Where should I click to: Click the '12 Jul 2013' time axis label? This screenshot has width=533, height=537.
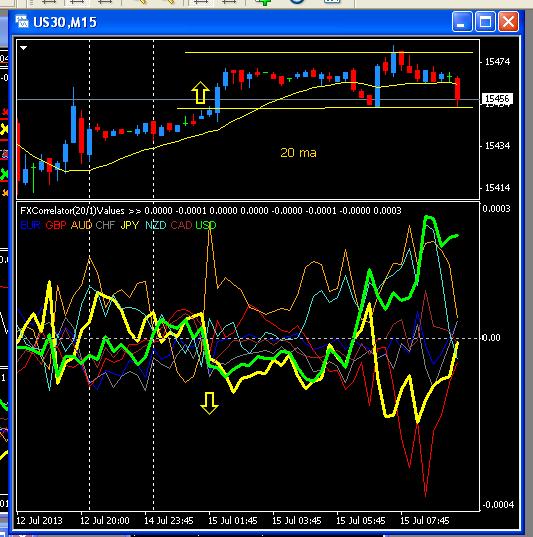39,521
